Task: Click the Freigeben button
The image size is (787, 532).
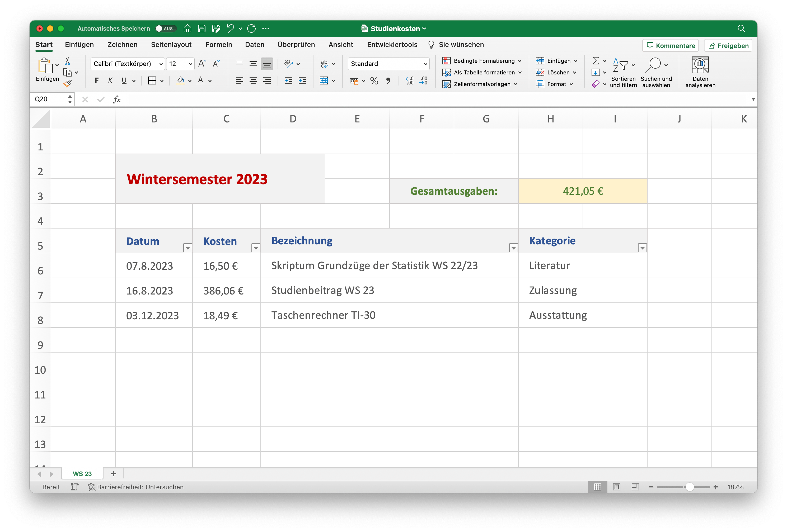Action: [728, 46]
